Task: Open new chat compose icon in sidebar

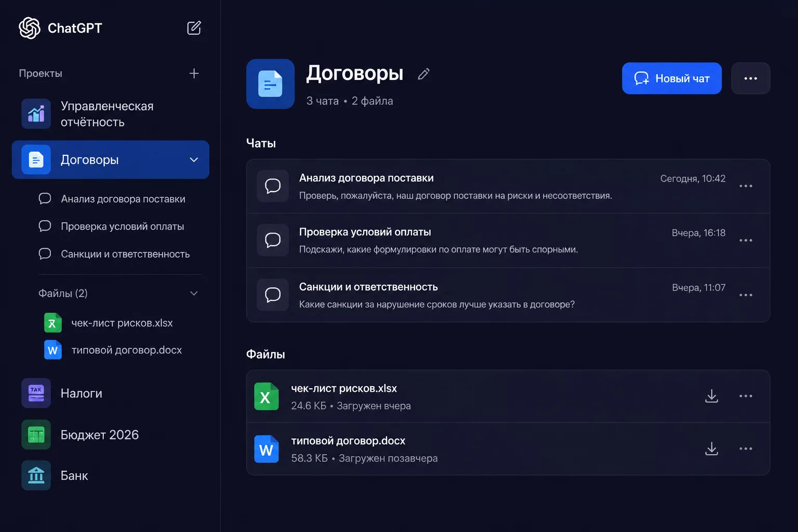Action: pyautogui.click(x=194, y=28)
